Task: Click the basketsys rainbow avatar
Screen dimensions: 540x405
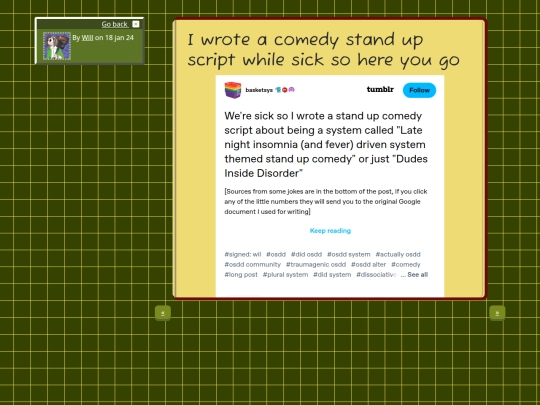Action: (233, 90)
